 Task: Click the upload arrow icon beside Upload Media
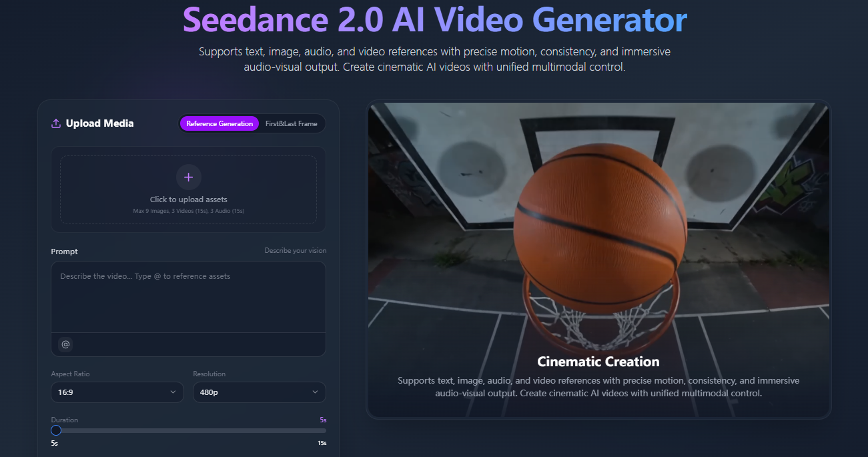pyautogui.click(x=55, y=123)
